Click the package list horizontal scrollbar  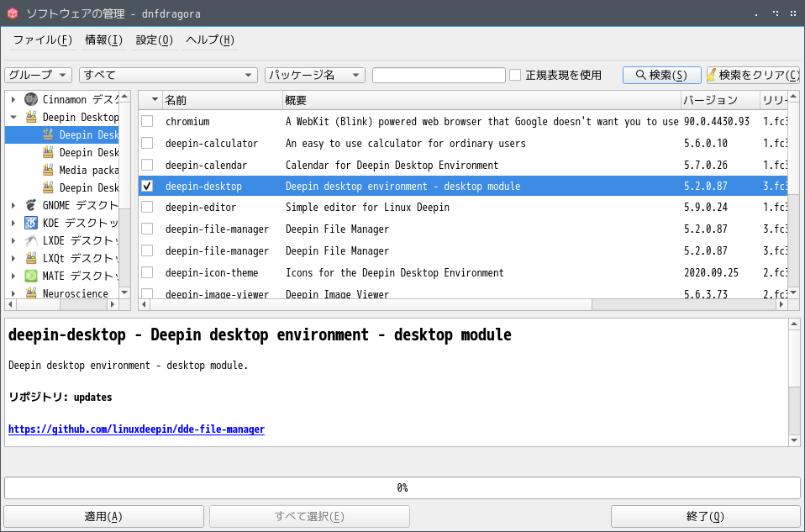point(462,304)
